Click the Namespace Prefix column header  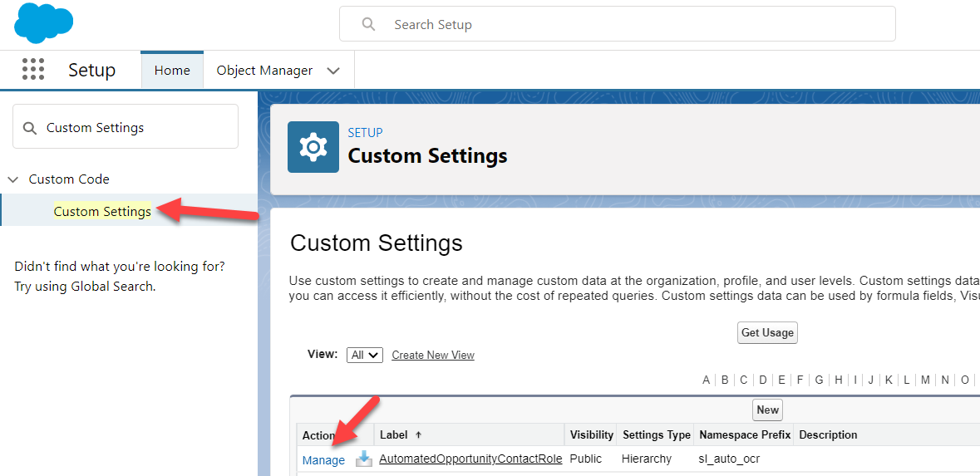pos(745,434)
